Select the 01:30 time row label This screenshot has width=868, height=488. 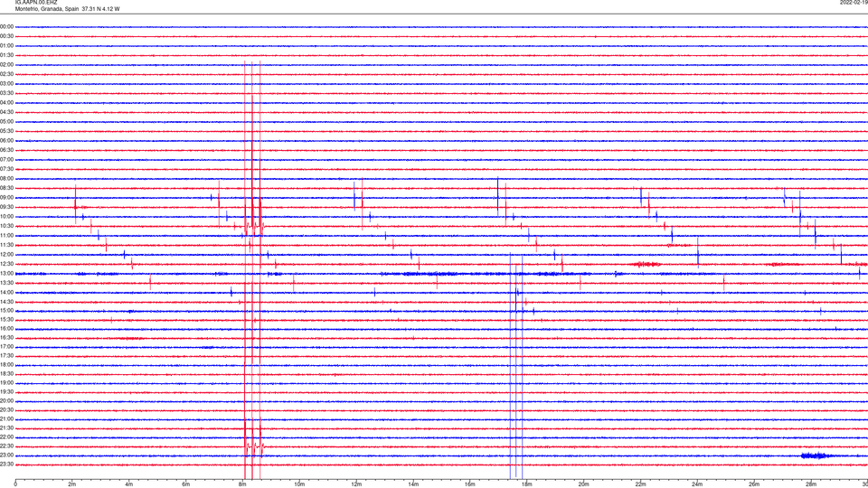pyautogui.click(x=6, y=55)
